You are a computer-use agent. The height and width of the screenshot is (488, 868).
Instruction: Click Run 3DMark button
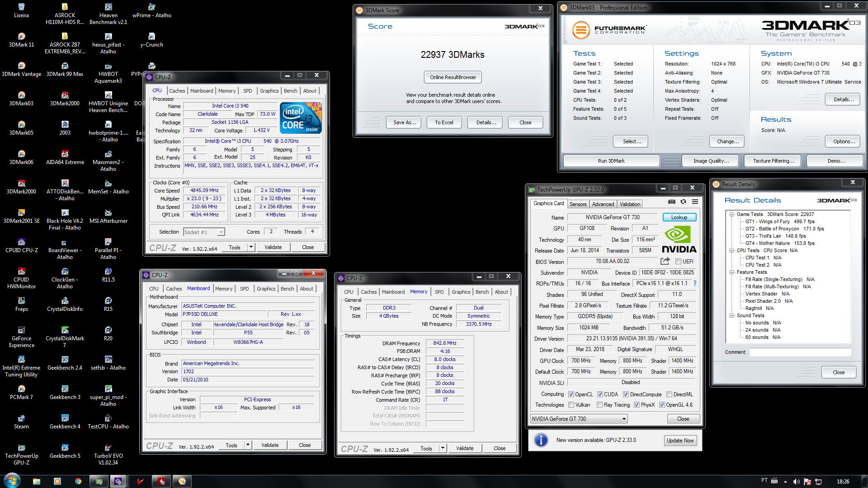[x=611, y=161]
